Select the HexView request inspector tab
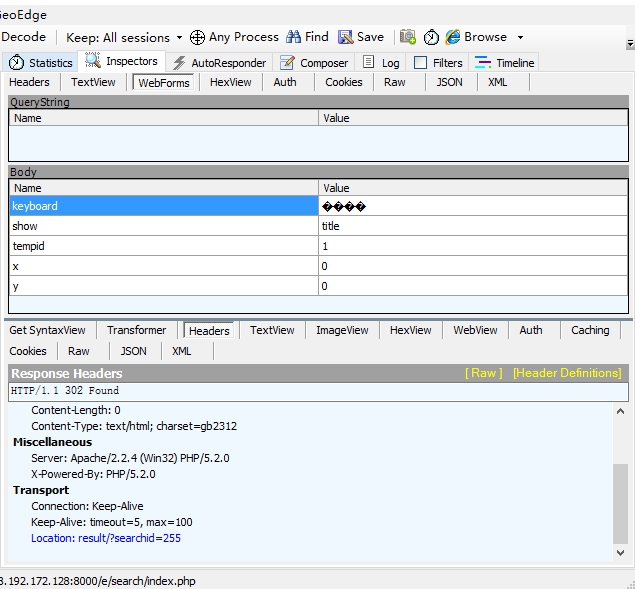 pos(230,82)
